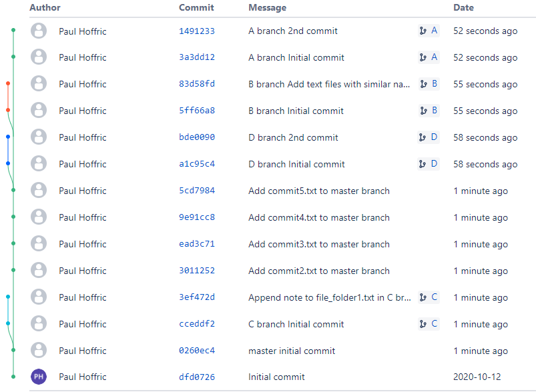
Task: Click branch D tag on commit bde0090
Action: click(x=429, y=137)
